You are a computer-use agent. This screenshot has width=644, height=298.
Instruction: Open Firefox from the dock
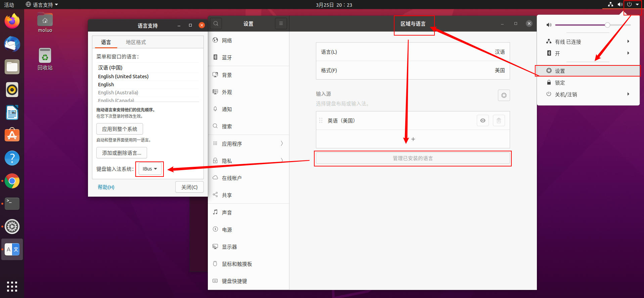12,21
